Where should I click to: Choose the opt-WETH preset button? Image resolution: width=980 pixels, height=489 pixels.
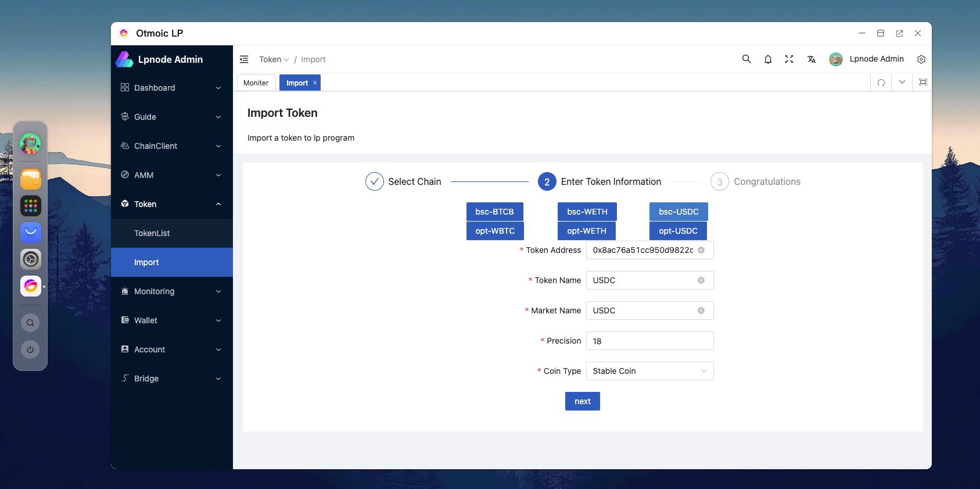pyautogui.click(x=587, y=231)
